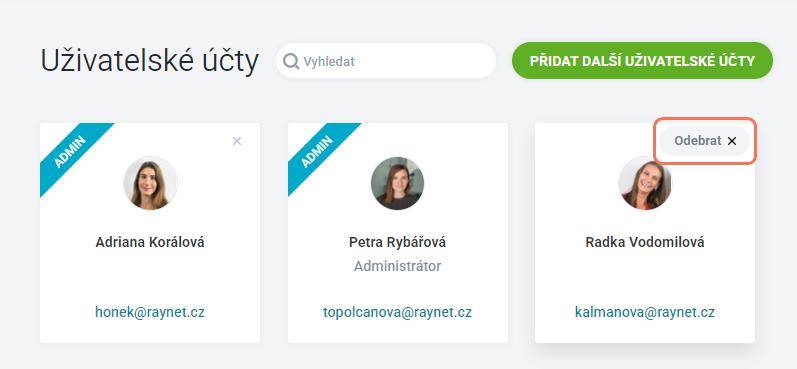
Task: Click the ADMIN ribbon on Petra's card
Action: point(320,152)
